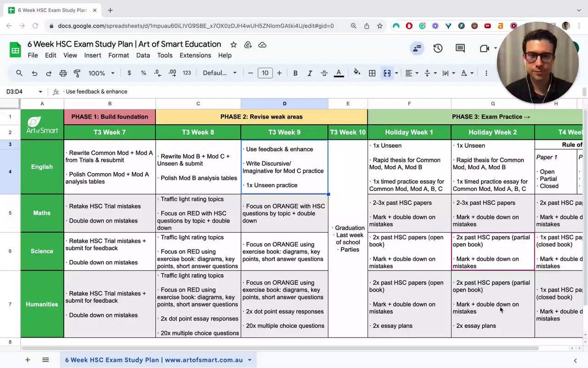This screenshot has height=368, width=588.
Task: Toggle strikethrough formatting
Action: 324,73
